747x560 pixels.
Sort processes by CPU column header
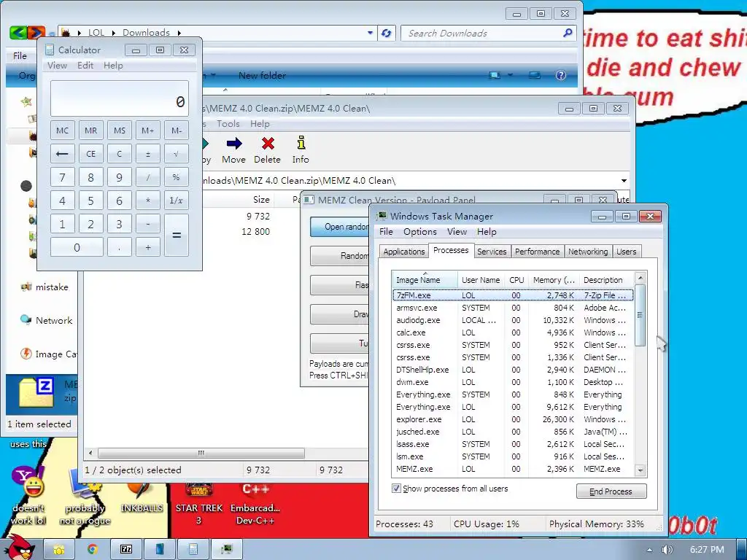pyautogui.click(x=516, y=280)
